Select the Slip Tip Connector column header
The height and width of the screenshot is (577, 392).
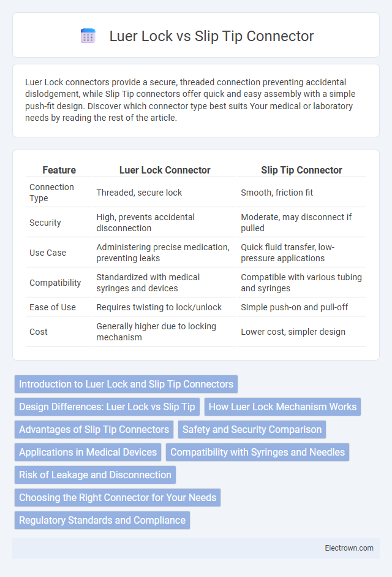coord(301,170)
